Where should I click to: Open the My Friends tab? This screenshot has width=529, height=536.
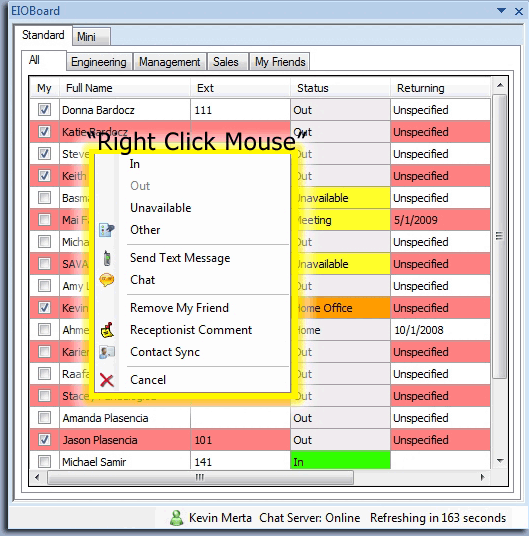(280, 62)
